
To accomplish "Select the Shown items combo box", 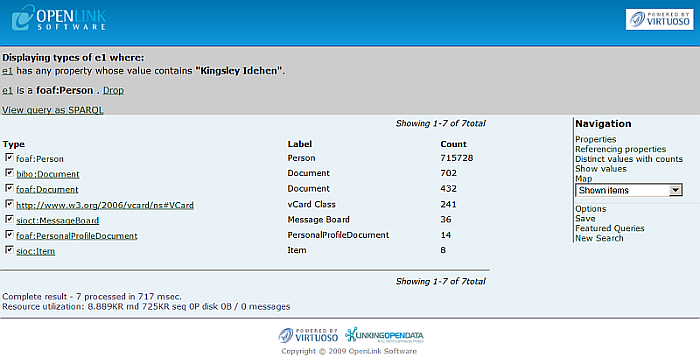I will [x=629, y=190].
